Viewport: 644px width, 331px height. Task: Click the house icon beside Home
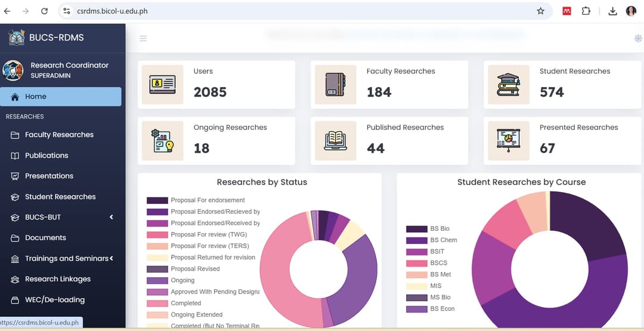pyautogui.click(x=15, y=97)
